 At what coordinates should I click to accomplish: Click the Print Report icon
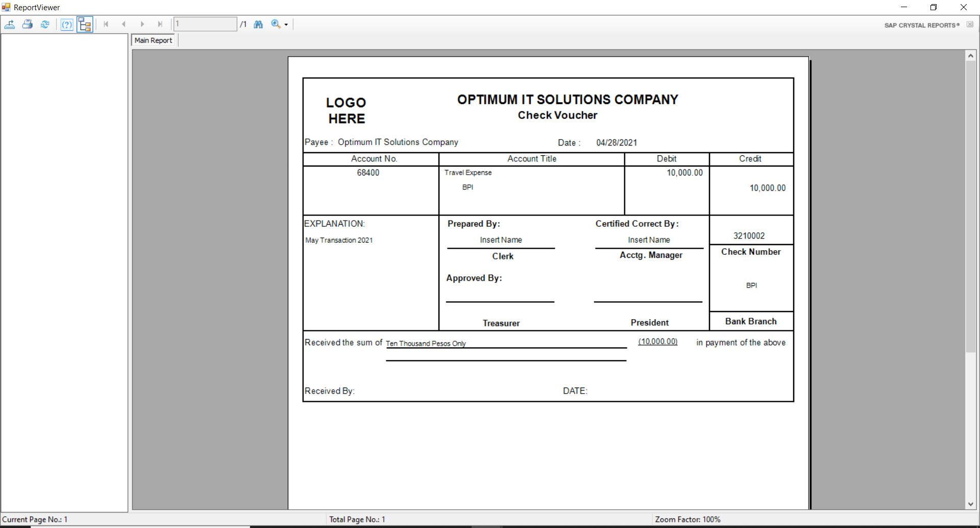(28, 24)
